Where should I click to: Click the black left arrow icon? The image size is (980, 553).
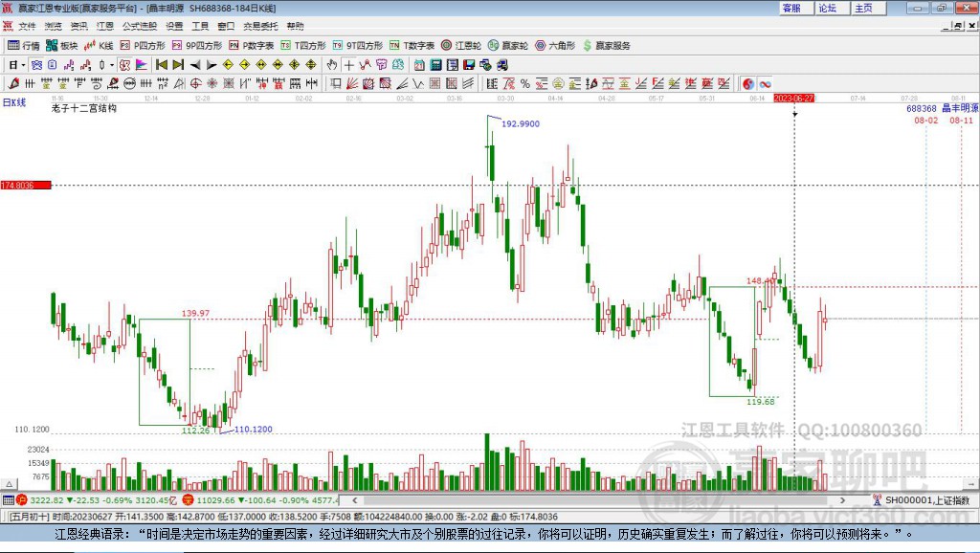point(195,65)
